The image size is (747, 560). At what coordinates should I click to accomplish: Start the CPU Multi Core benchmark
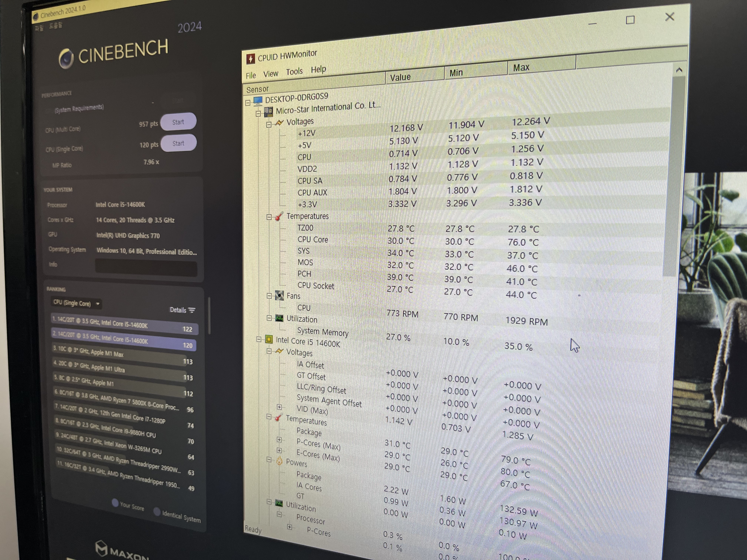point(178,122)
